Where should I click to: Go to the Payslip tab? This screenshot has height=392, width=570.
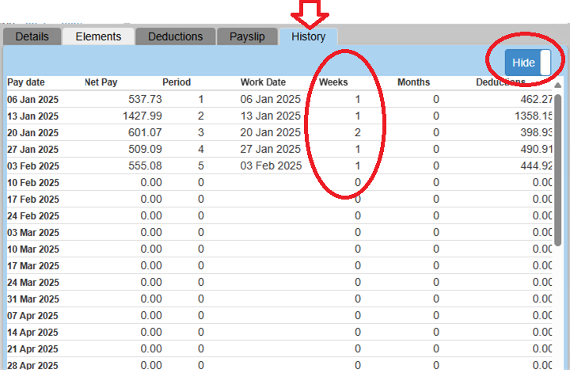(x=247, y=36)
